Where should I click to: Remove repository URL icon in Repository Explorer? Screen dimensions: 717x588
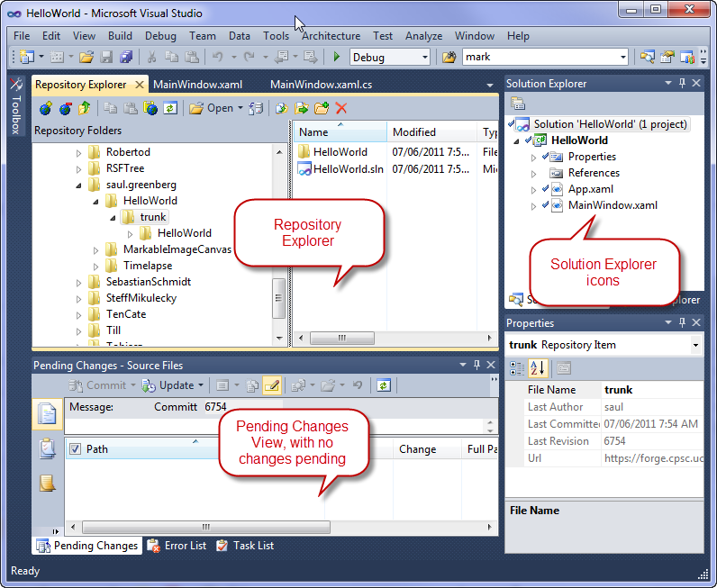coord(66,108)
